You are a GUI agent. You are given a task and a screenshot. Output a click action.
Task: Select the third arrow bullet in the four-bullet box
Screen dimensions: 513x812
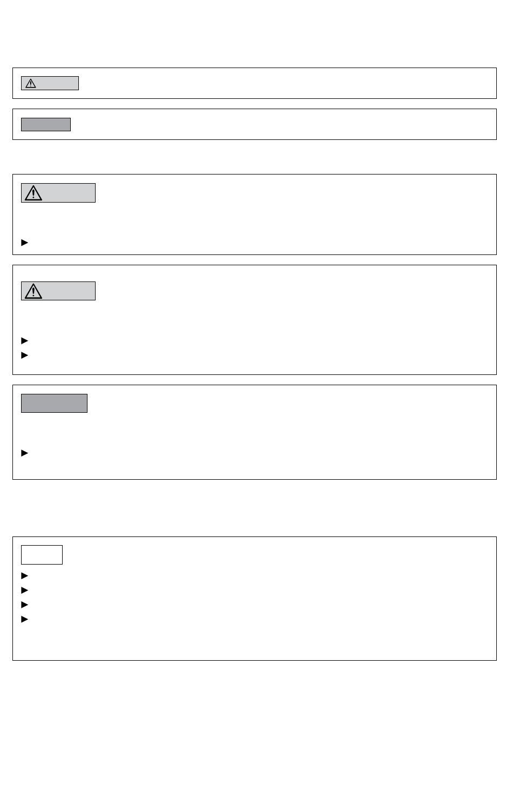[x=24, y=605]
